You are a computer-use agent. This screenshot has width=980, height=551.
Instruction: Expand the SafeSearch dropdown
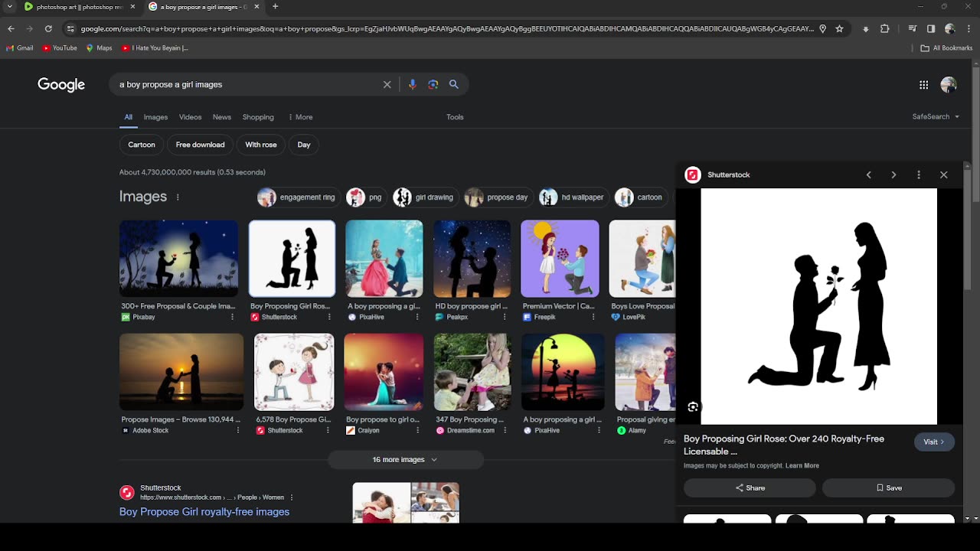coord(936,117)
